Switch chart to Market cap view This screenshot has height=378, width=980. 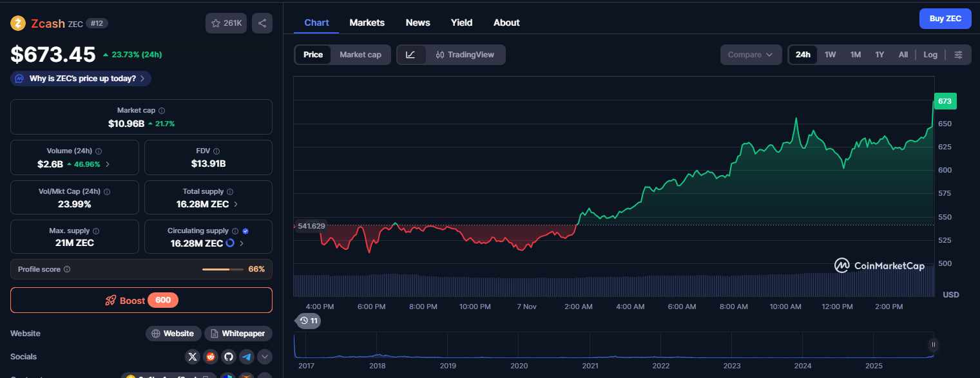(x=360, y=55)
